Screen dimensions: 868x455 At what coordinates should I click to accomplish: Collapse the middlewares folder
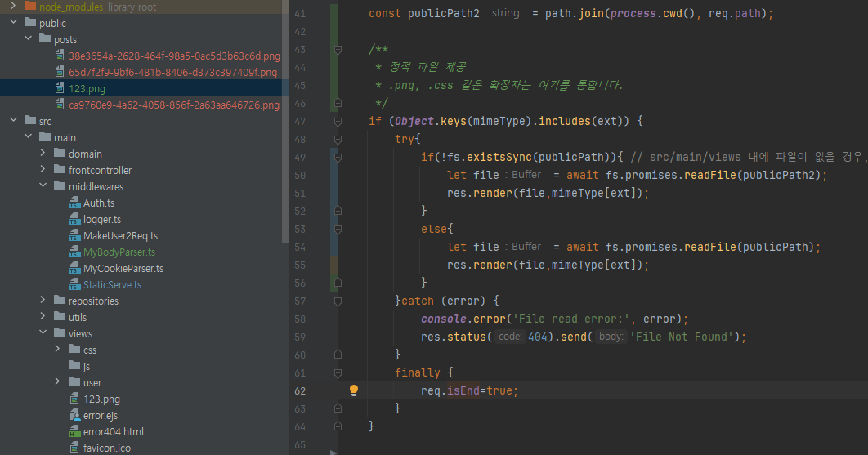(43, 185)
